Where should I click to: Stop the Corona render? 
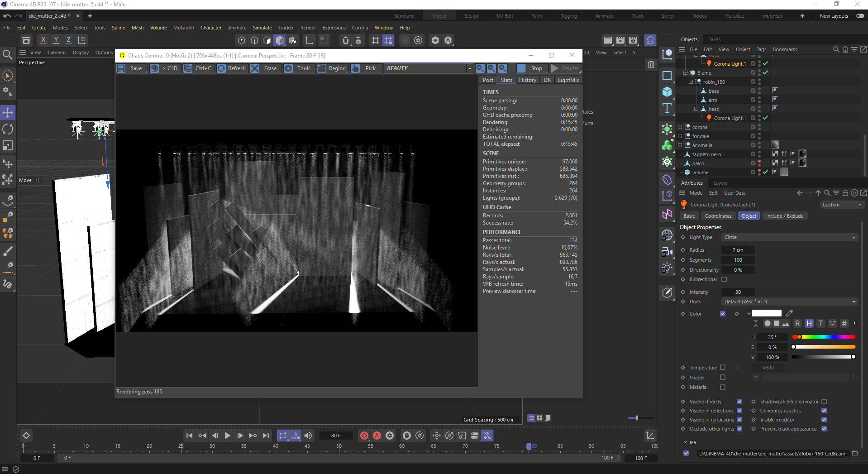point(531,68)
